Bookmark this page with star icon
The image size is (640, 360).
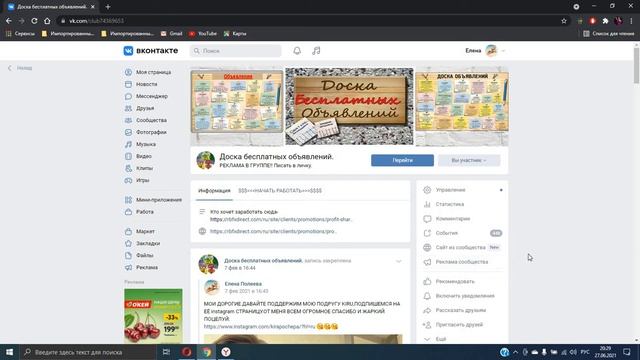click(564, 21)
